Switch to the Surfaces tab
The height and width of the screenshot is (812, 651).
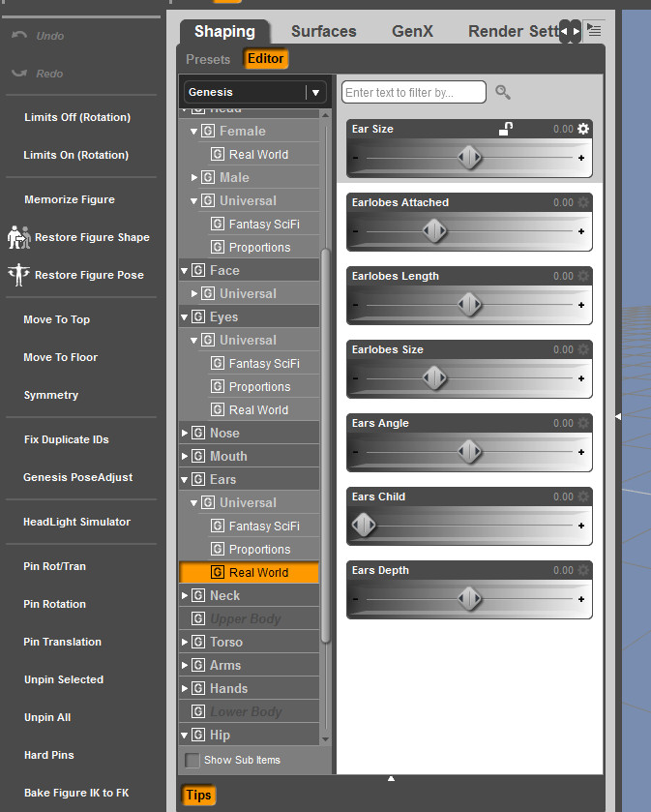coord(323,32)
